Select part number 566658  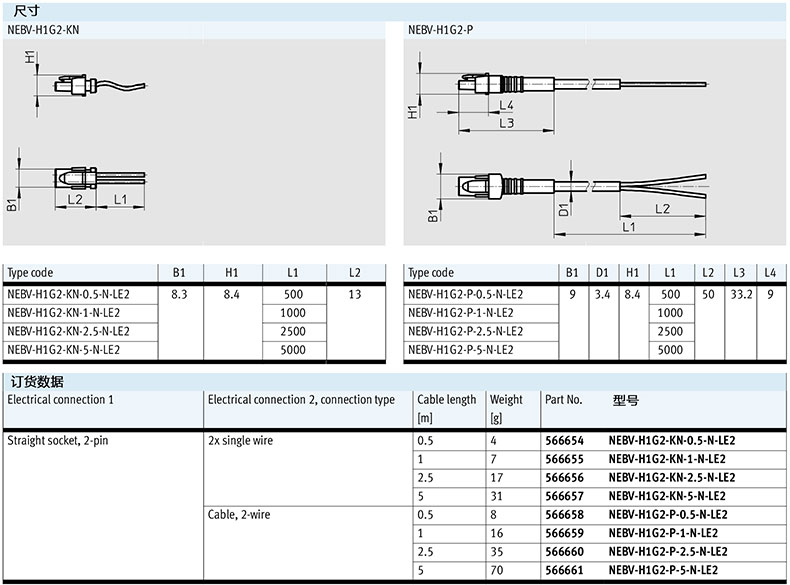click(563, 514)
